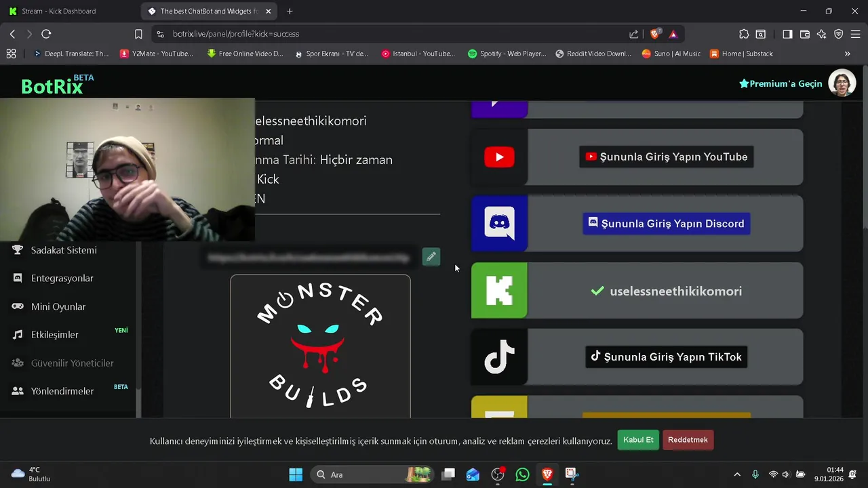Screen dimensions: 868x488
Task: Open DeepL Translate bookmark
Action: click(71, 54)
